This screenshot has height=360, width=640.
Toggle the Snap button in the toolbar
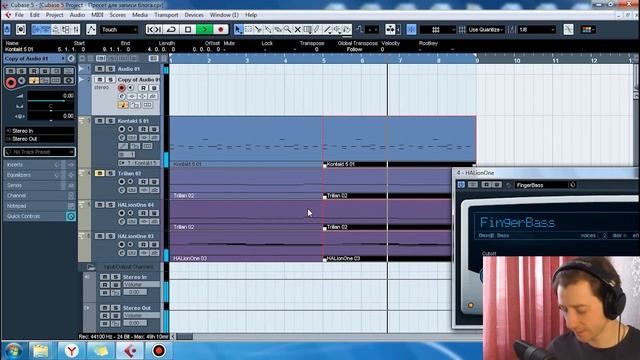click(411, 29)
